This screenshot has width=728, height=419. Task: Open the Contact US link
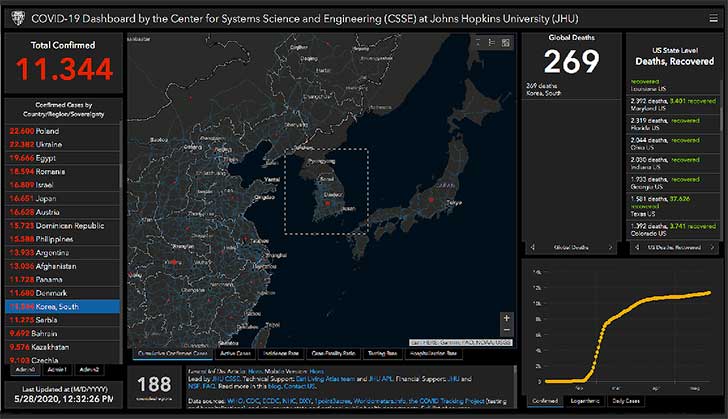[x=300, y=386]
